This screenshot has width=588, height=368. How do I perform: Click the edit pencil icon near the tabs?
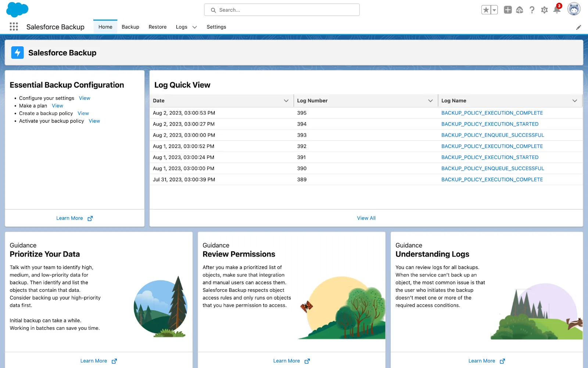(579, 27)
